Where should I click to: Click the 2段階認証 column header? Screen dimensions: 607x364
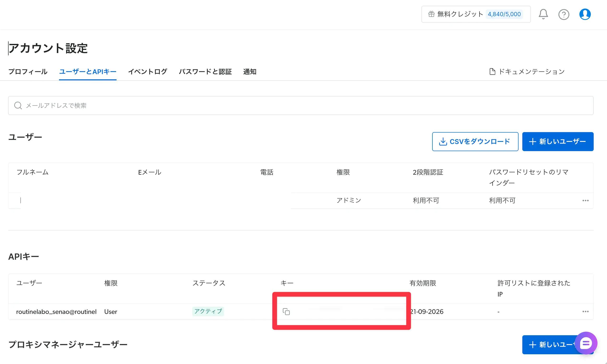pos(428,172)
